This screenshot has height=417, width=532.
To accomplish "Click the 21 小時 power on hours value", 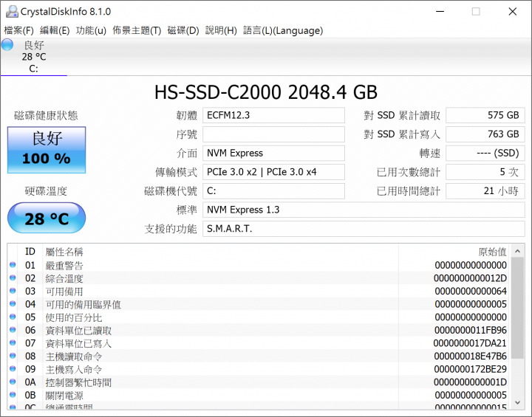I will click(x=485, y=191).
